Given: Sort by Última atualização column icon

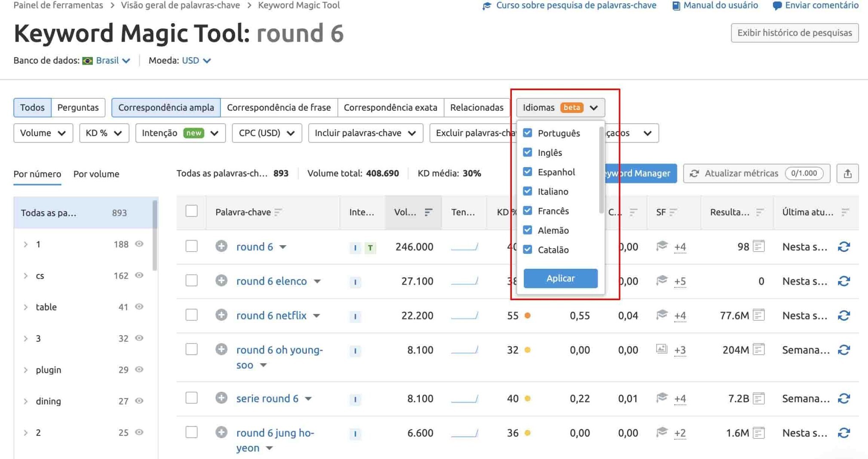Looking at the screenshot, I should tap(845, 212).
